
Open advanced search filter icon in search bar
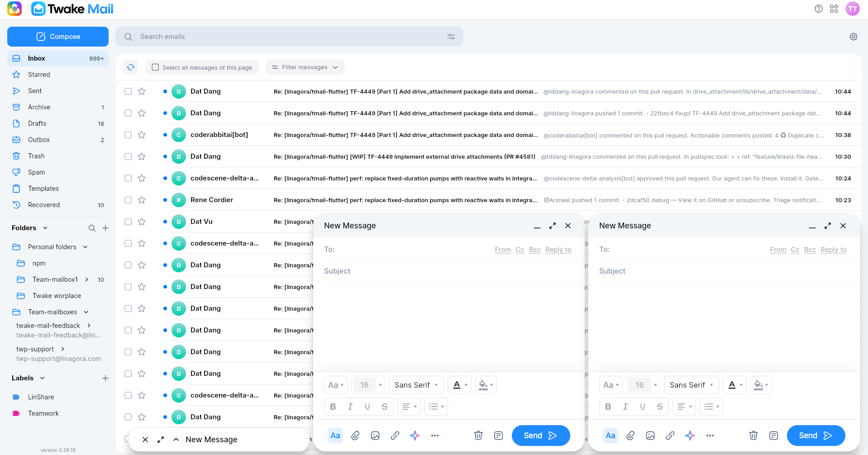pyautogui.click(x=451, y=37)
